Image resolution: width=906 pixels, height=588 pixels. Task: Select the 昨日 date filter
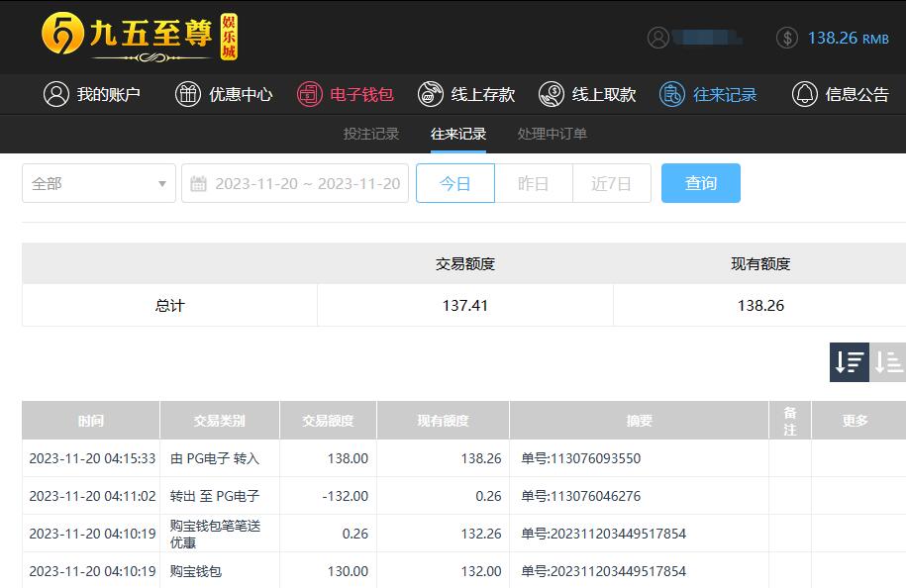[533, 183]
